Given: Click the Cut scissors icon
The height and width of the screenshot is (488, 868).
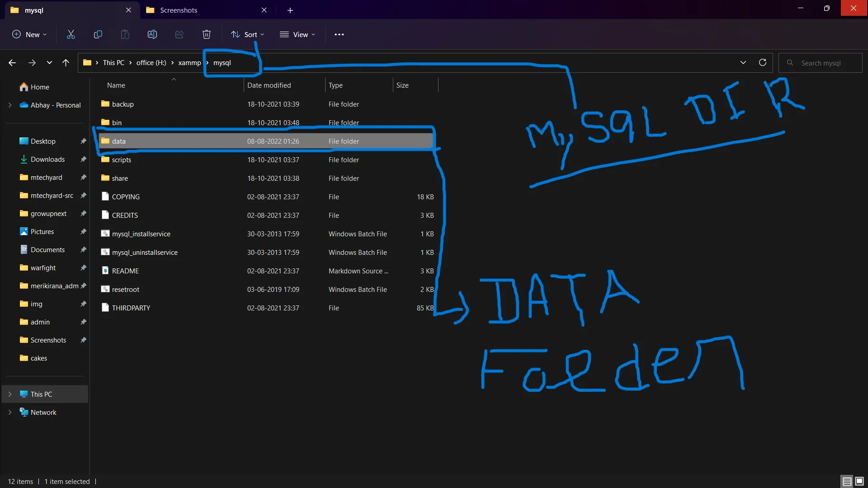Looking at the screenshot, I should tap(71, 34).
